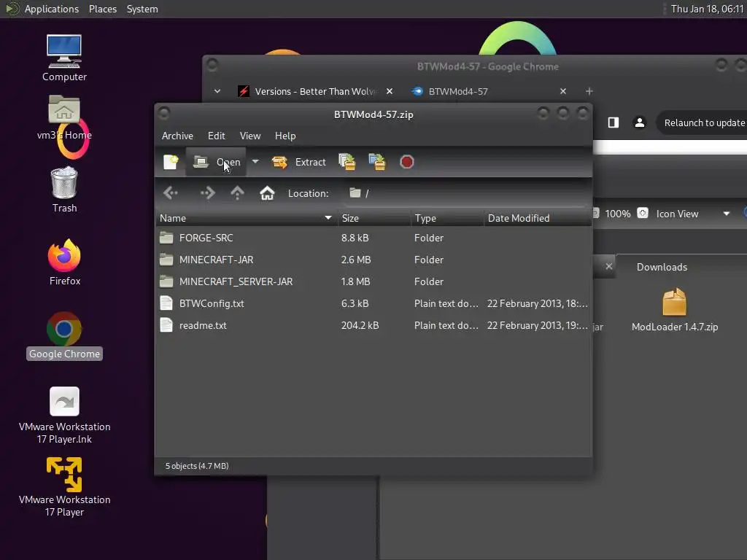Open the Icon View dropdown

(x=693, y=214)
